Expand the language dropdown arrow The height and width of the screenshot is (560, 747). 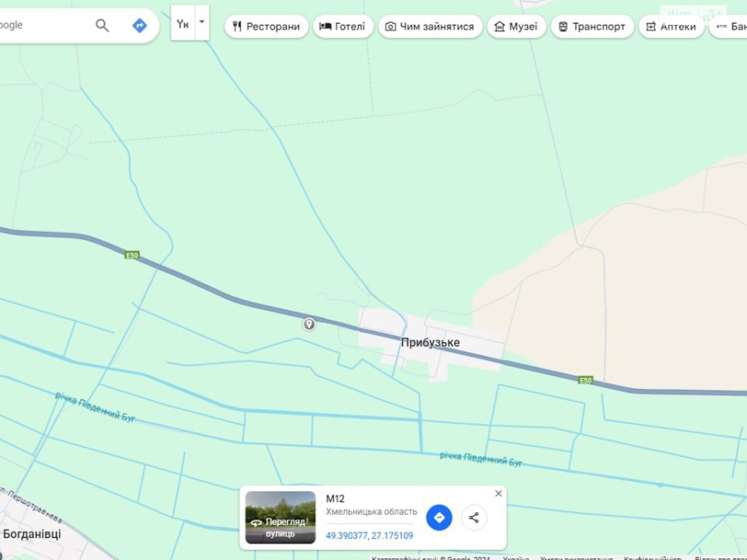pyautogui.click(x=202, y=22)
